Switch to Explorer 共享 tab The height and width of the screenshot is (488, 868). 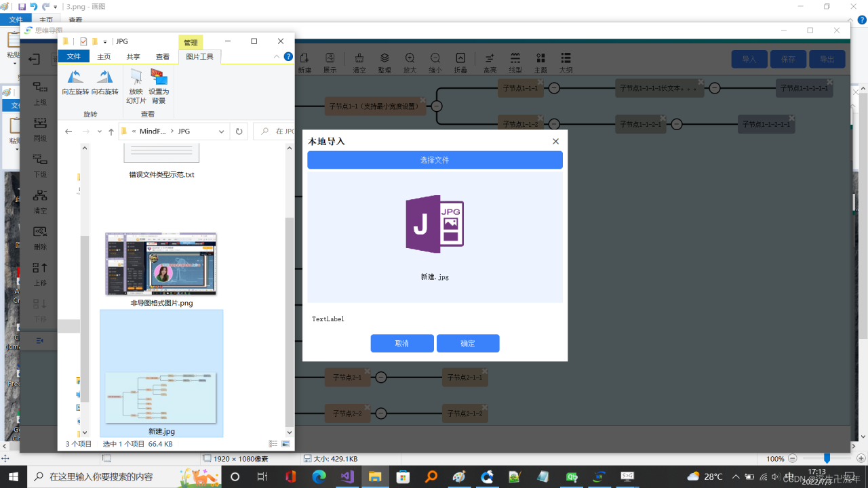pos(134,57)
